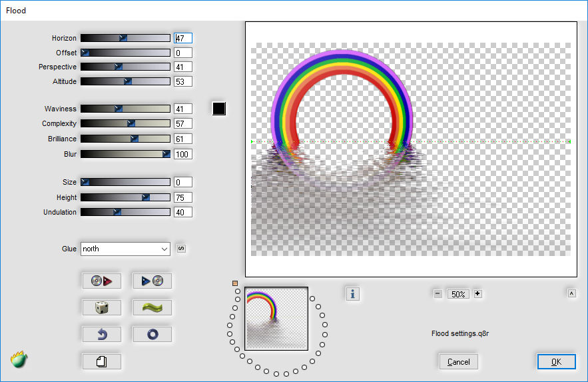Zoom in with the plus button
588x382 pixels.
click(477, 294)
